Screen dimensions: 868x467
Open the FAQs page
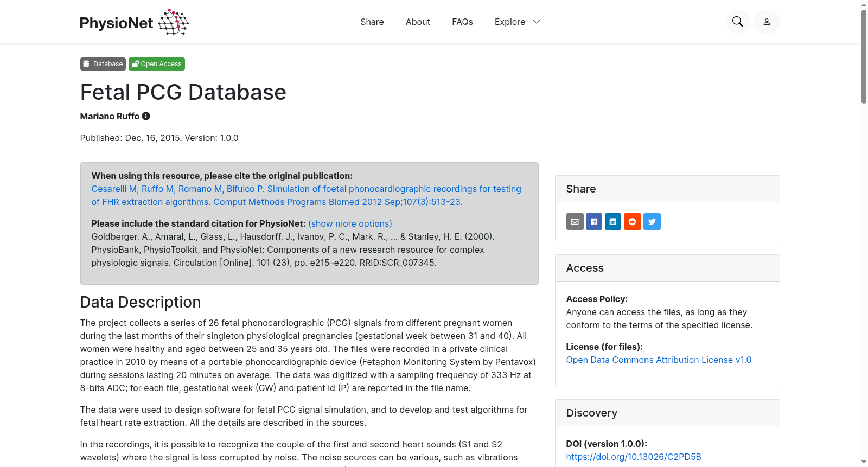point(462,22)
